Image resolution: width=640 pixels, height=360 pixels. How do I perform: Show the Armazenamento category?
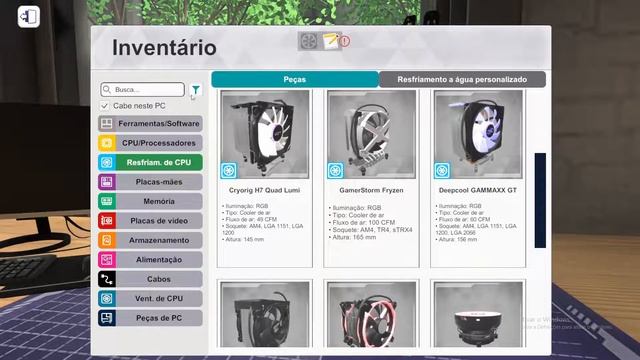(x=150, y=240)
